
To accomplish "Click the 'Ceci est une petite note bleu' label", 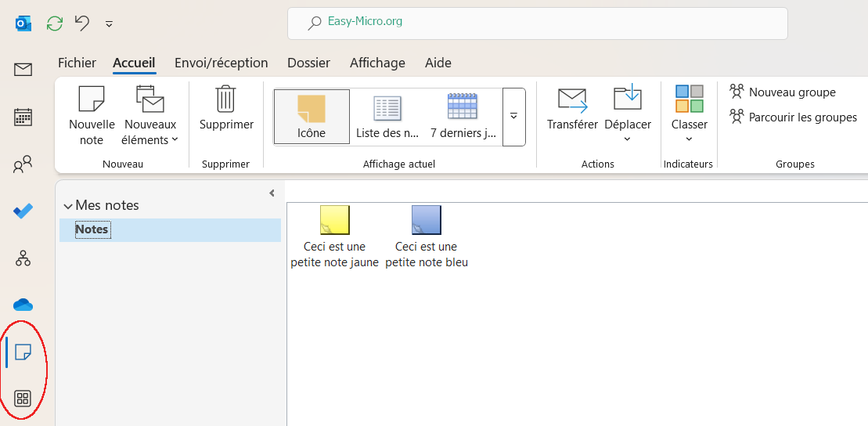I will [427, 255].
